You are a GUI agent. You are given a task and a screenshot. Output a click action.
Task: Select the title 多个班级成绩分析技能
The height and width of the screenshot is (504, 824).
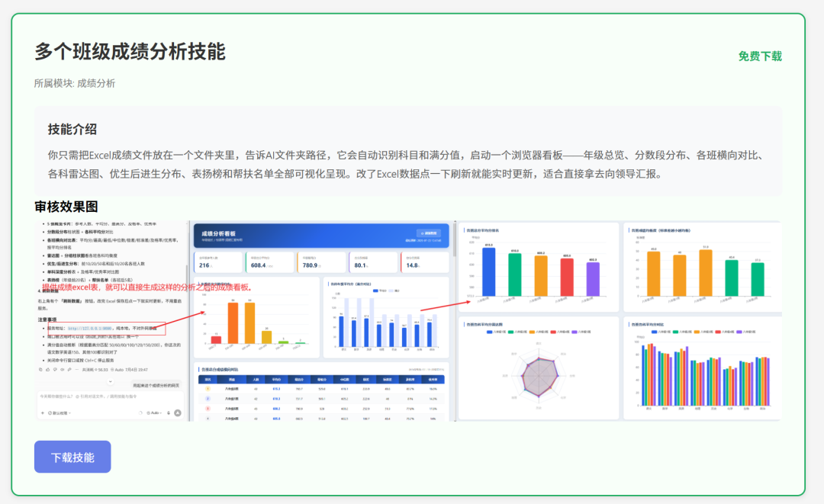click(130, 51)
